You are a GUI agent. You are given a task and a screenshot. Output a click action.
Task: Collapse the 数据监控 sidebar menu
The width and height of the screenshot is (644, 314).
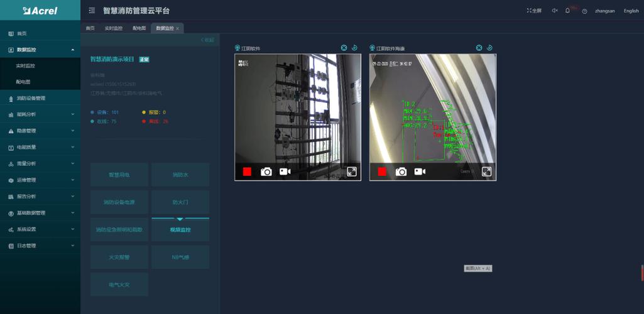[x=40, y=50]
